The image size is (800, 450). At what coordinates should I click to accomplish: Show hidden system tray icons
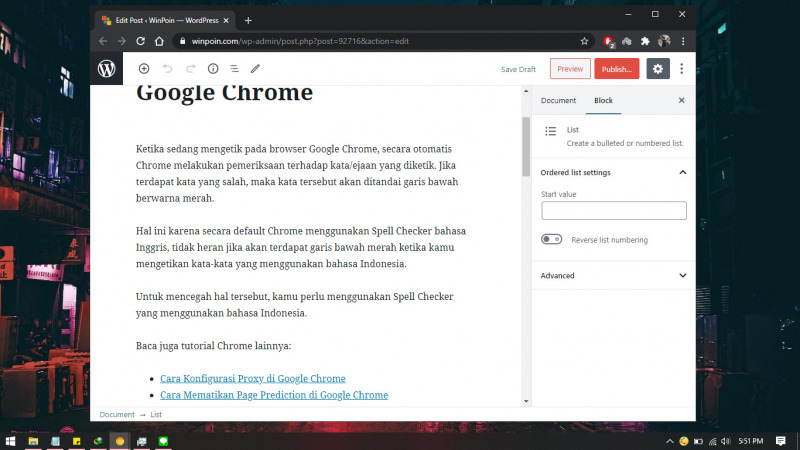pos(669,441)
